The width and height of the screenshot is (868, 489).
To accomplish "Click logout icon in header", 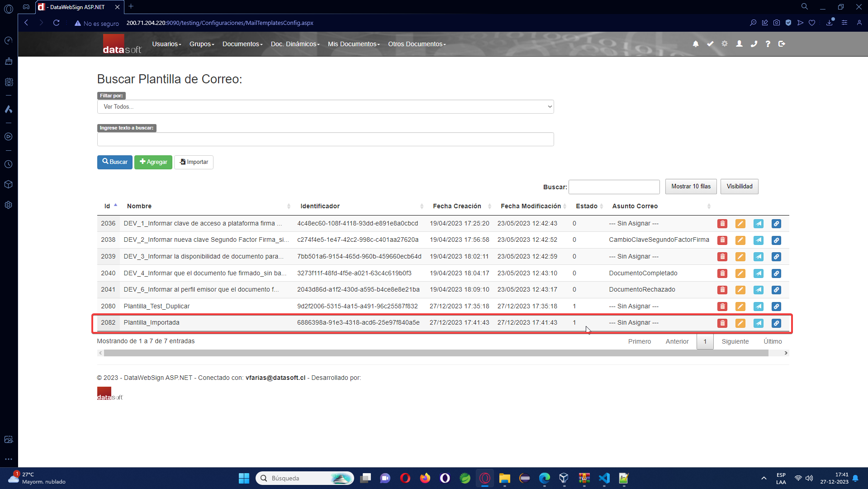I will click(x=782, y=44).
